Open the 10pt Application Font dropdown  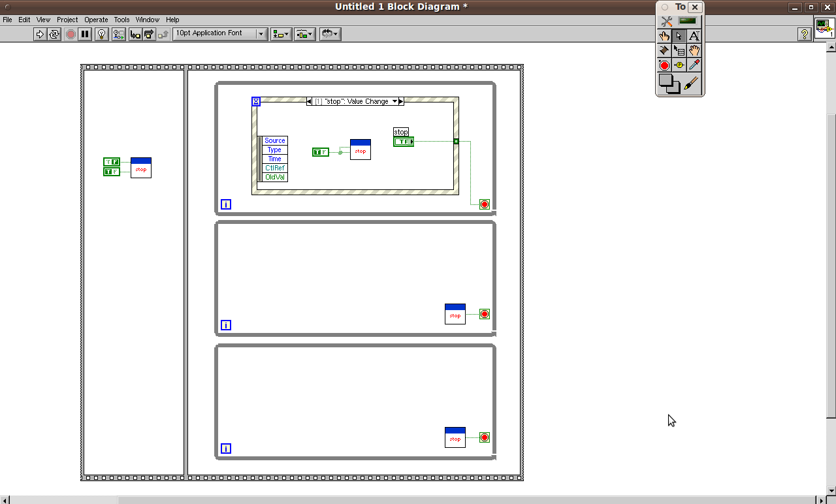point(220,34)
